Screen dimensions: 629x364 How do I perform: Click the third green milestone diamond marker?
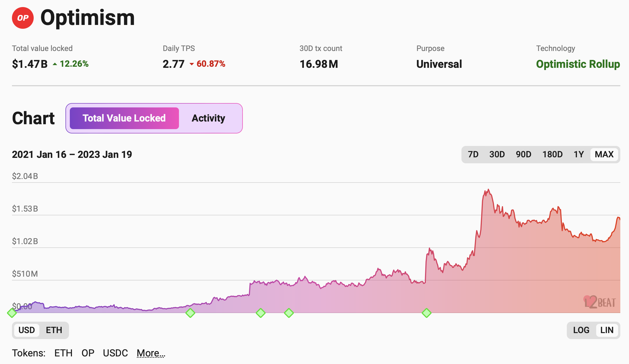pyautogui.click(x=260, y=313)
